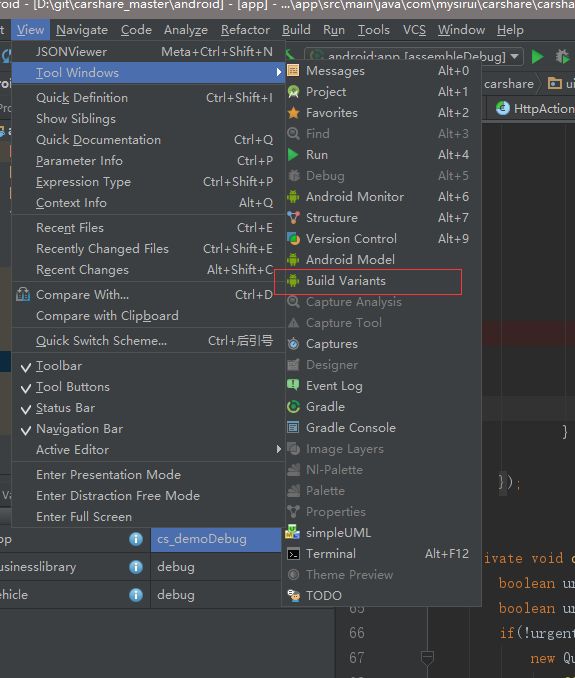Click carshare breadcrumb in navigation bar
575x678 pixels.
(509, 83)
